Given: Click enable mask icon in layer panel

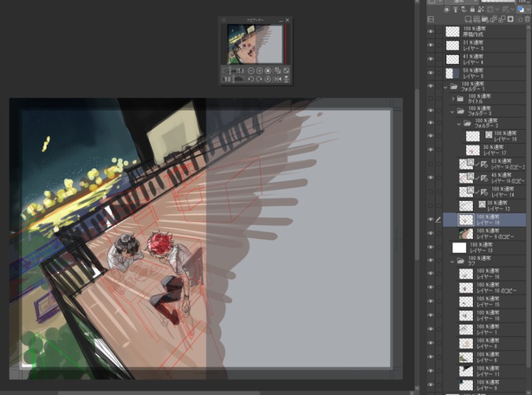Looking at the screenshot, I should pos(490,9).
